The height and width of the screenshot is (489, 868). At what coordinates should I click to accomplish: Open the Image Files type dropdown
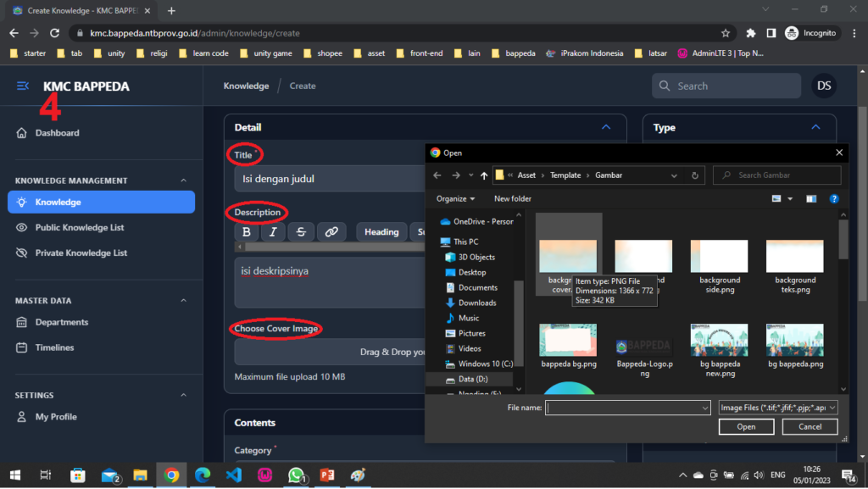[777, 408]
